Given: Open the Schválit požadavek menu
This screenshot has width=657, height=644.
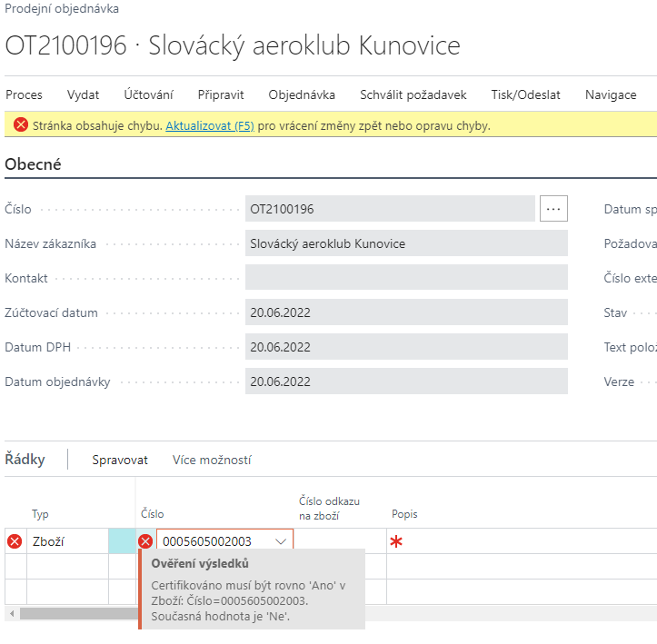Looking at the screenshot, I should tap(413, 94).
